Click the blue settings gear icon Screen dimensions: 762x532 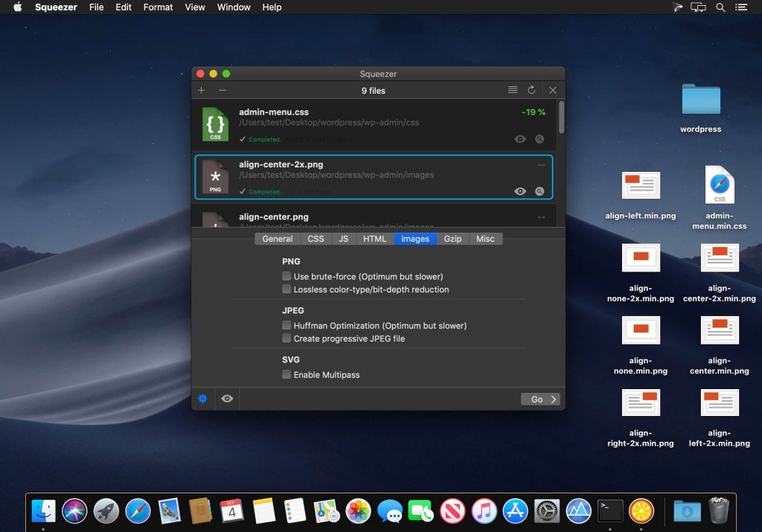point(202,399)
